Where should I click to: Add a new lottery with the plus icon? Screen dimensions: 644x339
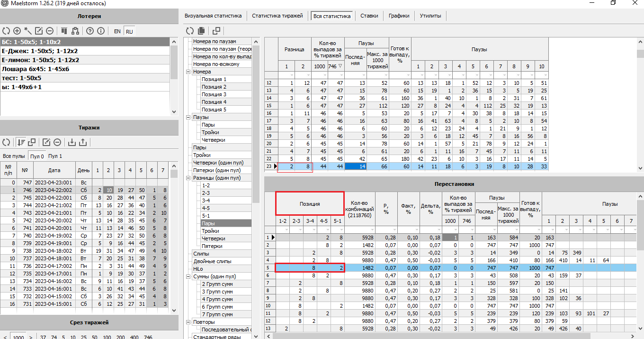[17, 31]
